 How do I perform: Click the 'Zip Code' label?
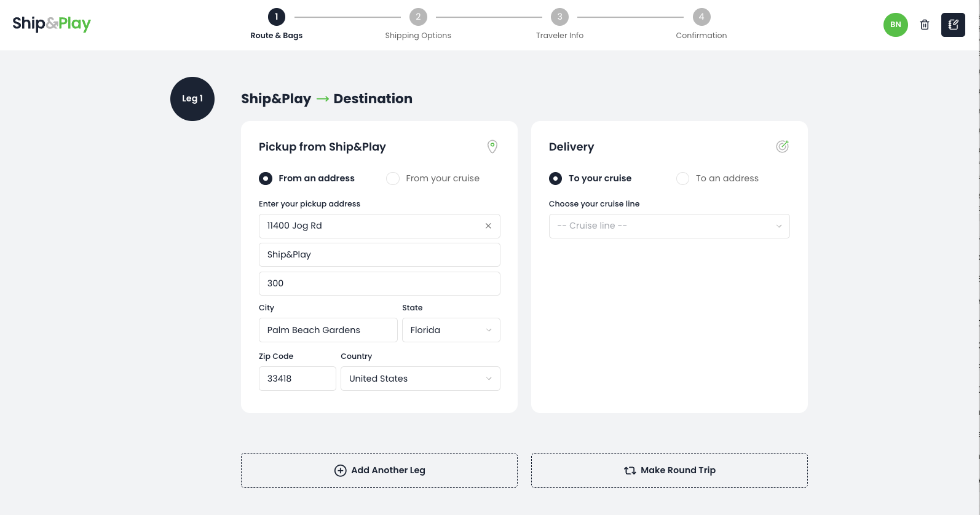pos(276,356)
